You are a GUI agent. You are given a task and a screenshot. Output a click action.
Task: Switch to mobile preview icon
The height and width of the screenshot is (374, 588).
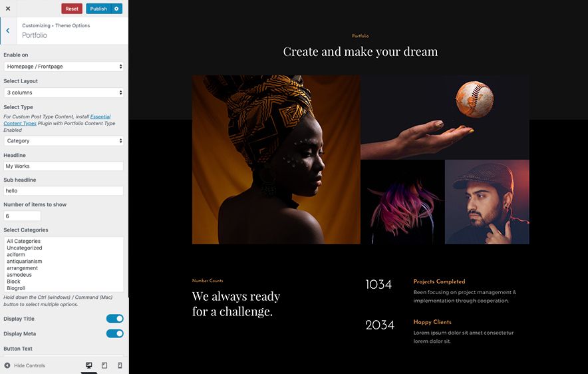tap(120, 365)
